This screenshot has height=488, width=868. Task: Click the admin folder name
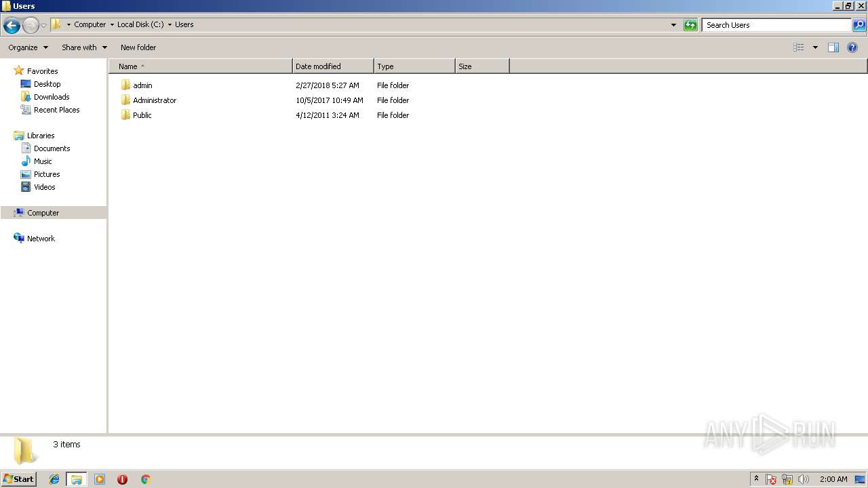point(142,85)
